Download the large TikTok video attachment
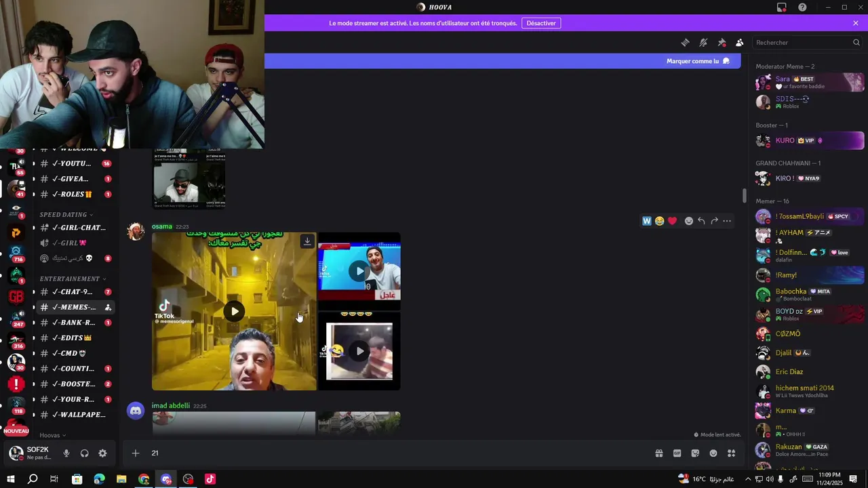The width and height of the screenshot is (868, 488). (307, 241)
